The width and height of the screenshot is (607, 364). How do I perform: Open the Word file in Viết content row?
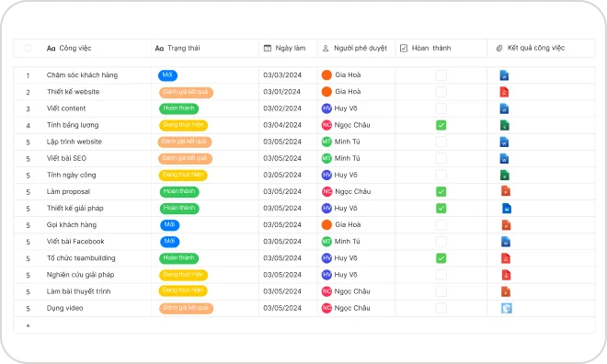[504, 108]
